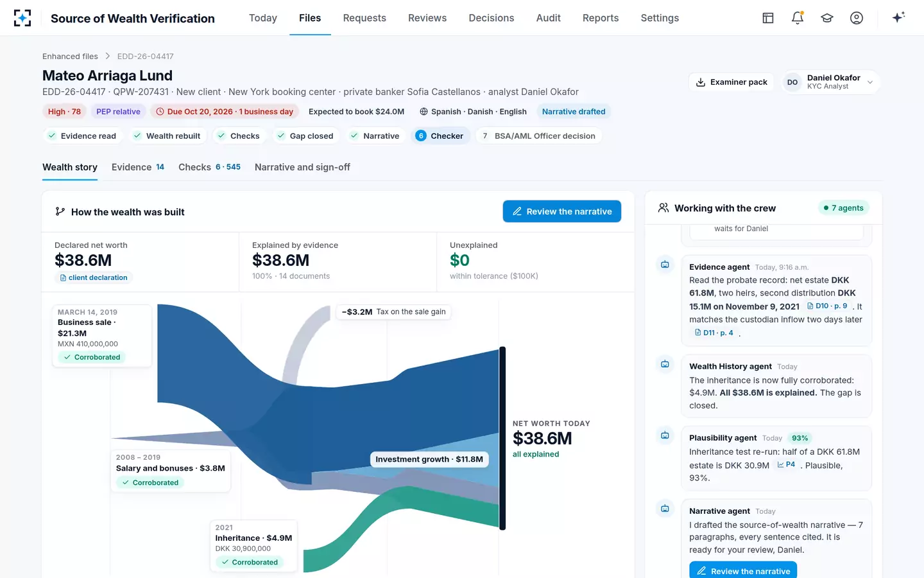This screenshot has height=578, width=924.
Task: Click the 7 agents status badge
Action: [x=844, y=208]
